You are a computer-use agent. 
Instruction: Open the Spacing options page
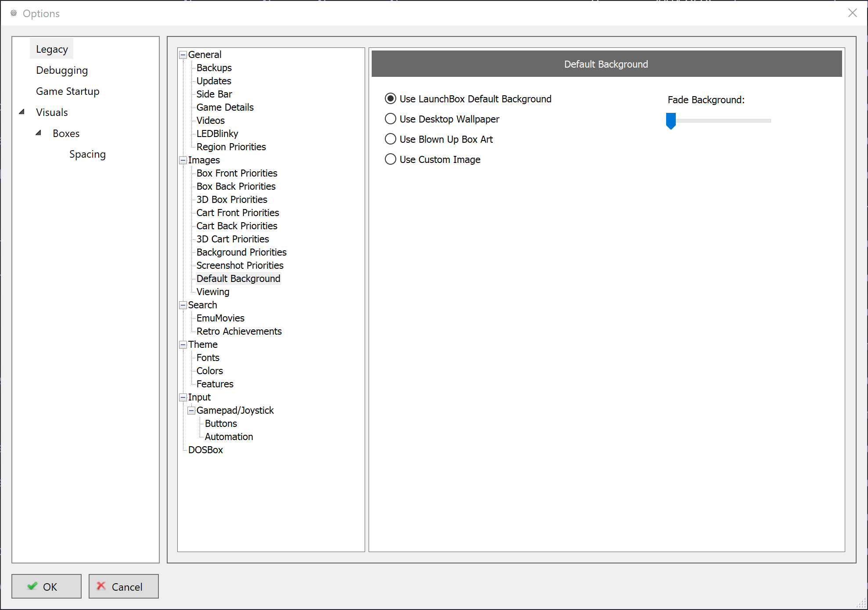(87, 155)
